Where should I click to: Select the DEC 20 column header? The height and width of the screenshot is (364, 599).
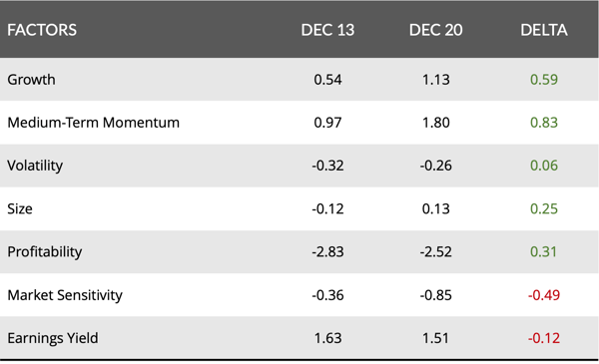point(435,30)
